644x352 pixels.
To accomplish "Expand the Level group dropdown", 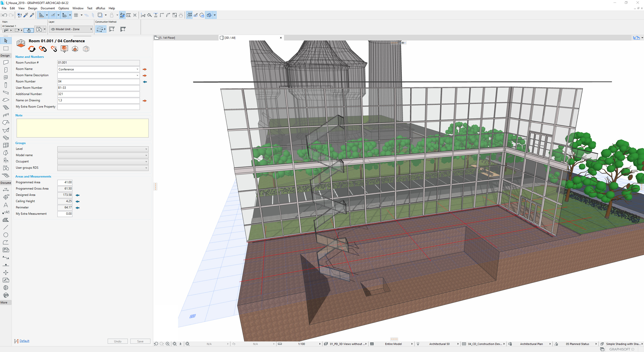I will tap(146, 149).
